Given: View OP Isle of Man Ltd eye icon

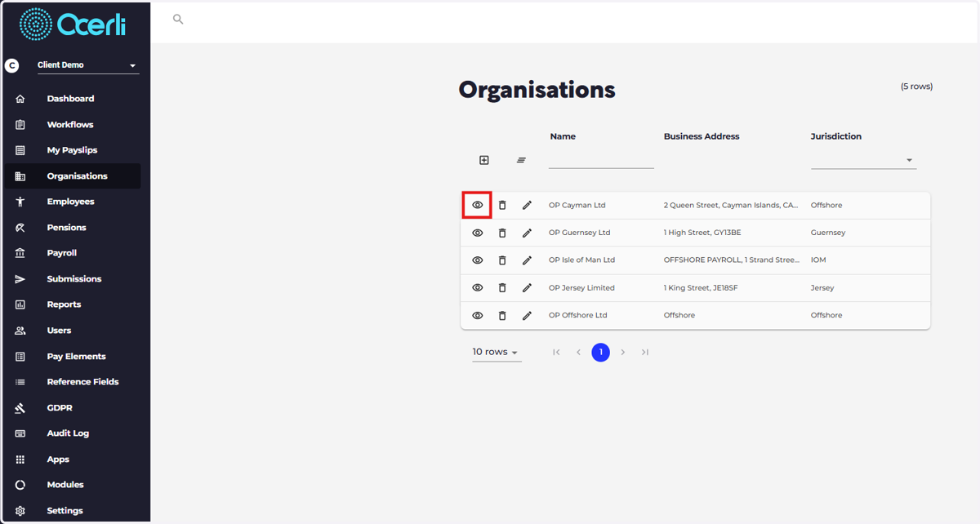Looking at the screenshot, I should (478, 260).
